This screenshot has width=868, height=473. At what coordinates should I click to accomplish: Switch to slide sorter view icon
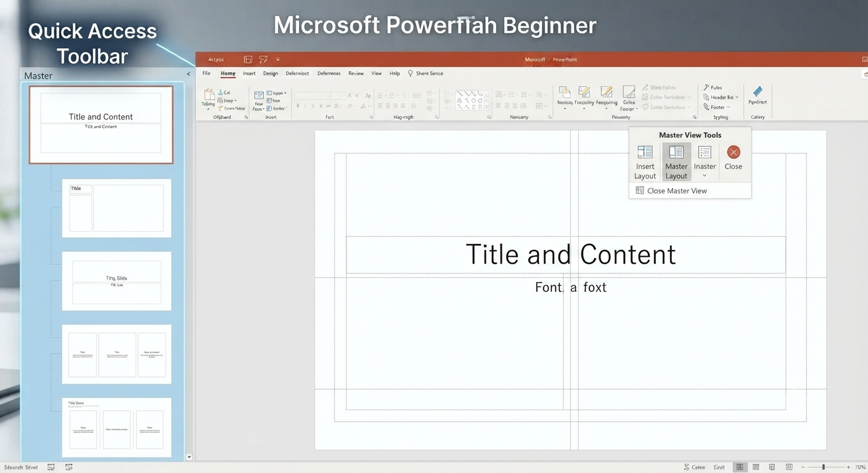tap(756, 467)
